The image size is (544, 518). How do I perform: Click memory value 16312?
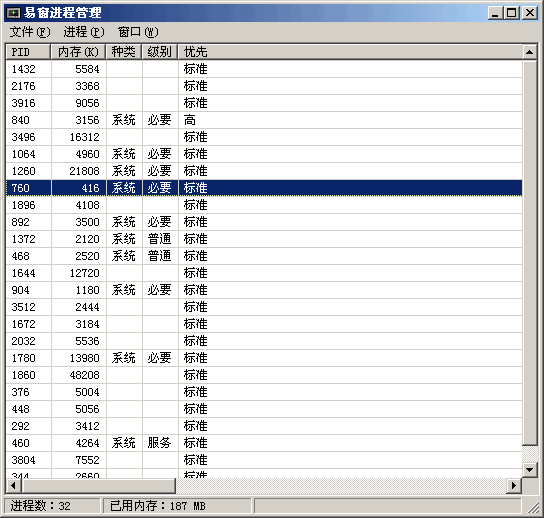tap(84, 137)
